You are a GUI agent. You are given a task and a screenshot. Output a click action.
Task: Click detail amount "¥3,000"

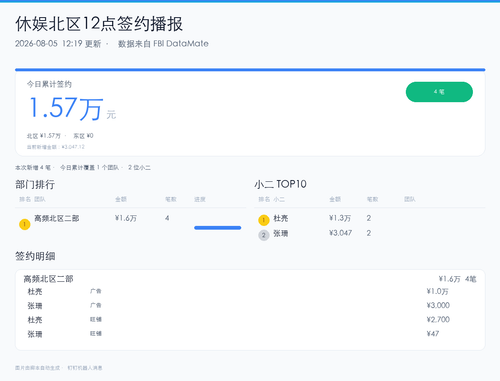438,305
